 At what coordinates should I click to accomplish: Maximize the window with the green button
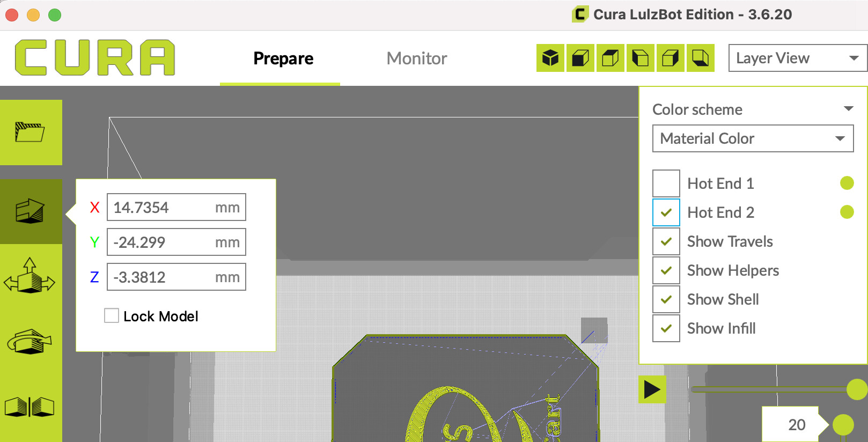(55, 15)
